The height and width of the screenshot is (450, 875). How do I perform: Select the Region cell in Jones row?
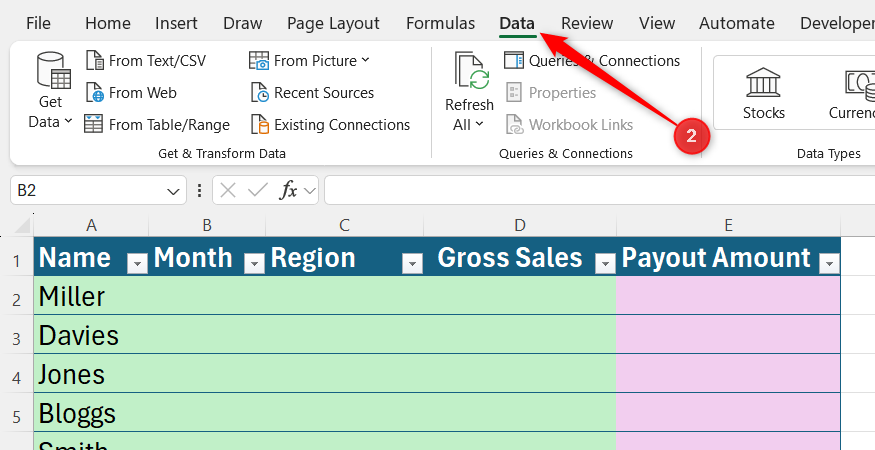click(344, 374)
